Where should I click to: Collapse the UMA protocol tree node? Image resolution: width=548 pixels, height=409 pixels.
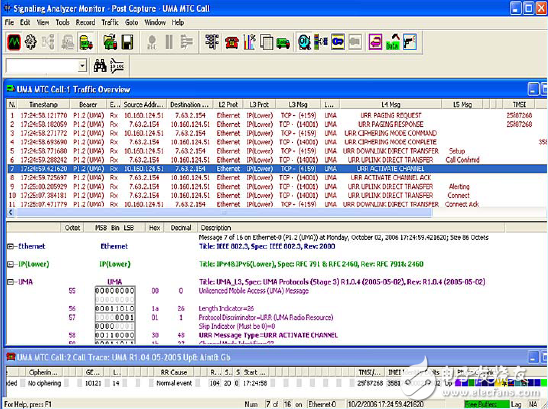coord(10,282)
